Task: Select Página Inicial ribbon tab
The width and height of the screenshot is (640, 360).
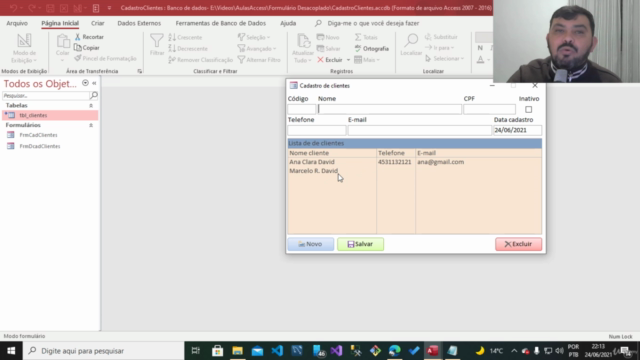Action: [60, 23]
